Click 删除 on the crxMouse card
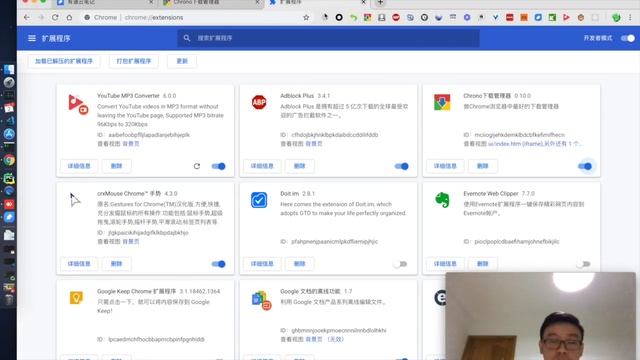Viewport: 640px width, 360px height. click(116, 264)
